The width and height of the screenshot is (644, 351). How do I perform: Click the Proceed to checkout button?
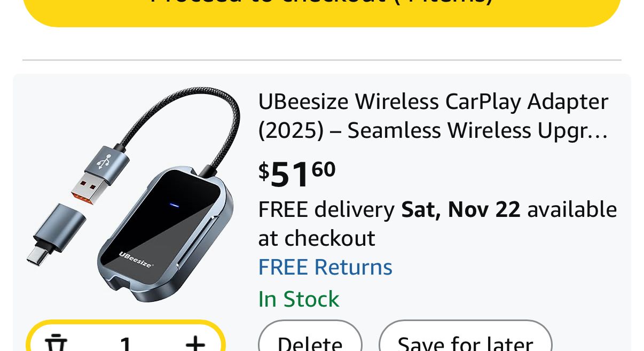tap(321, 8)
